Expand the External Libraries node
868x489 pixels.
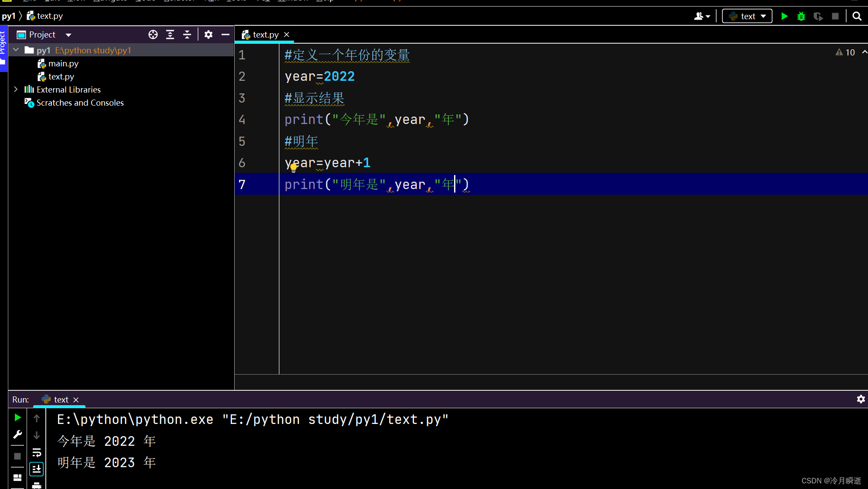click(x=16, y=89)
